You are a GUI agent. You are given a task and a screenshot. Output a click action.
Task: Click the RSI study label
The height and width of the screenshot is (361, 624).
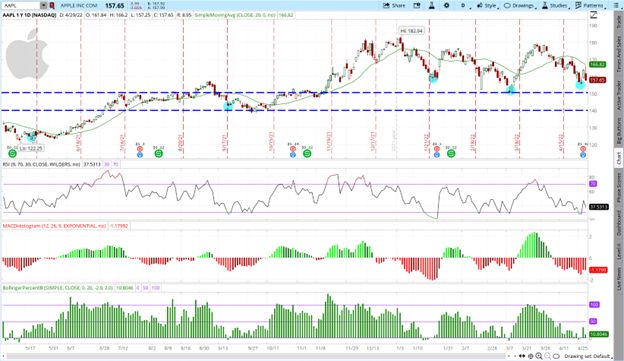click(42, 164)
